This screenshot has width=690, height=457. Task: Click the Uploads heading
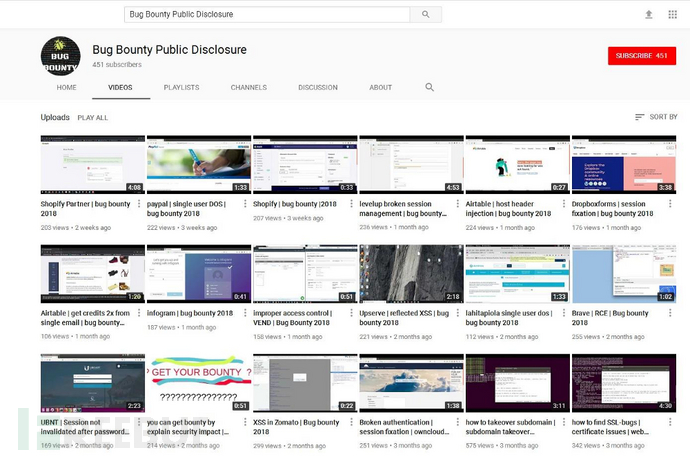[x=55, y=117]
